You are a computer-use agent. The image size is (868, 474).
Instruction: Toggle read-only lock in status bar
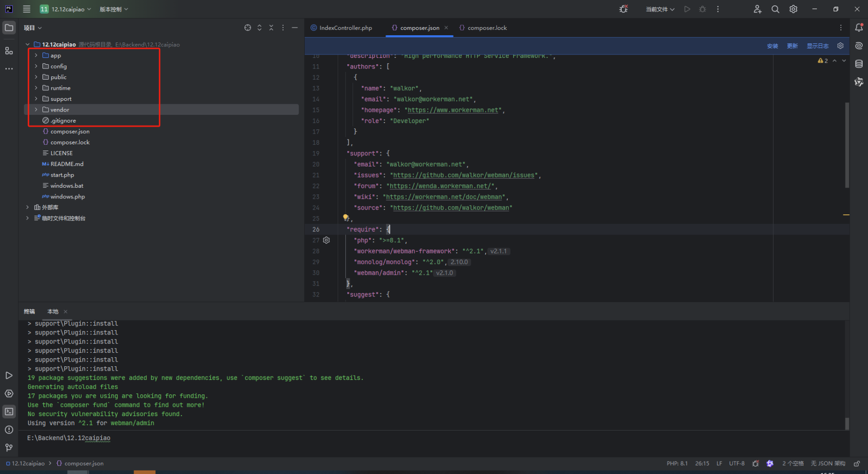coord(857,463)
